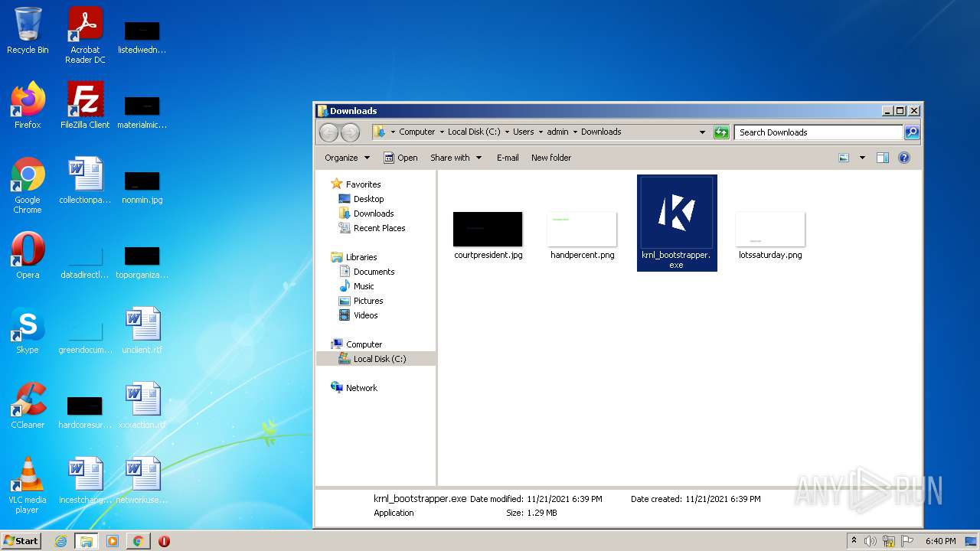
Task: Select the networkuse... Word document
Action: pyautogui.click(x=142, y=481)
